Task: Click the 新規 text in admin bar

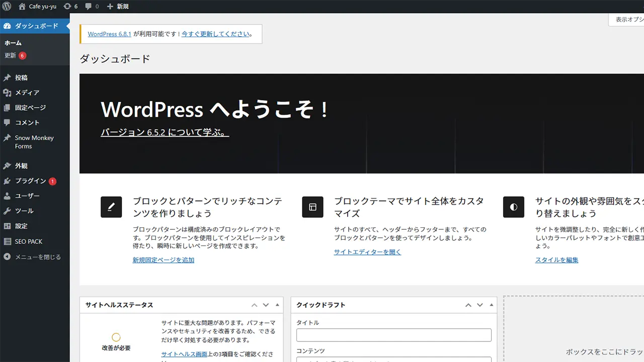Action: click(123, 7)
